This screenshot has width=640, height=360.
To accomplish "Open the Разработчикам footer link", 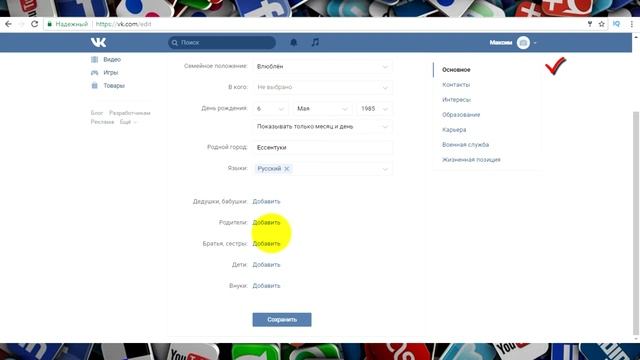I will [130, 113].
